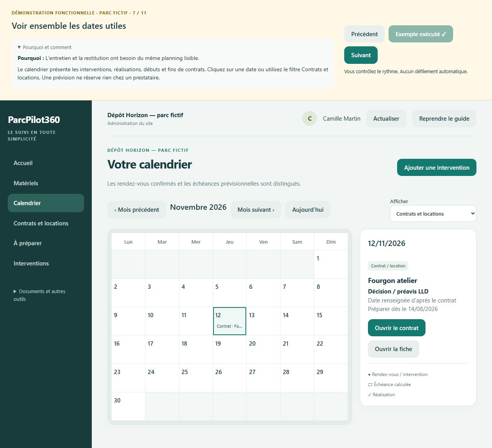This screenshot has height=448, width=492.
Task: Click Actualiser in the header
Action: click(386, 119)
